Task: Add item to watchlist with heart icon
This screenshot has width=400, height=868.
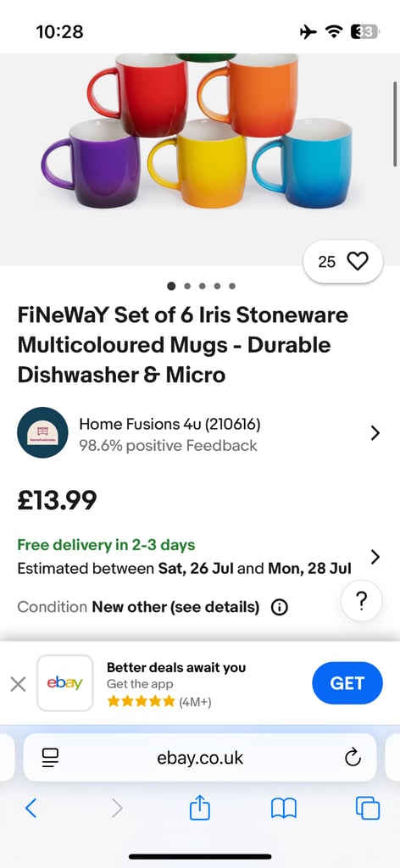Action: pos(343,261)
